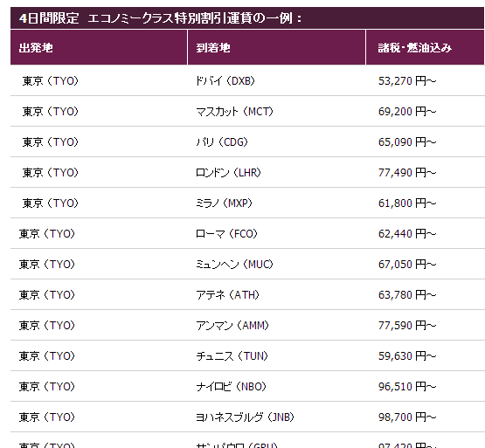Select the ローマ (FCO) destination

pyautogui.click(x=226, y=234)
